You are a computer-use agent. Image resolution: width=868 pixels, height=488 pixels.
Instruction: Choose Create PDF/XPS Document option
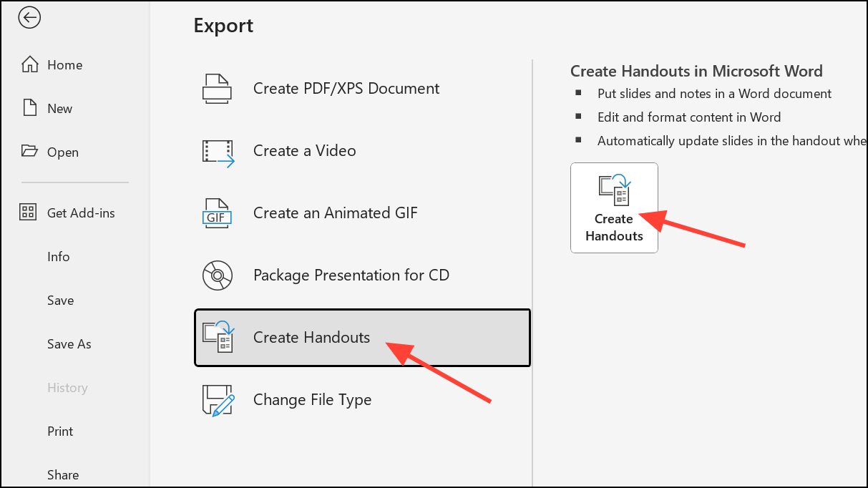tap(346, 89)
